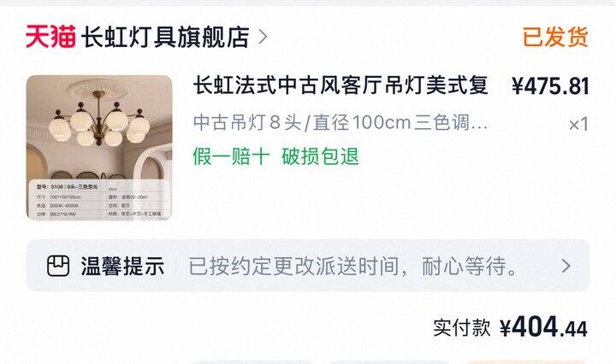Tap the ×1 quantity indicator
616x364 pixels.
click(x=578, y=125)
